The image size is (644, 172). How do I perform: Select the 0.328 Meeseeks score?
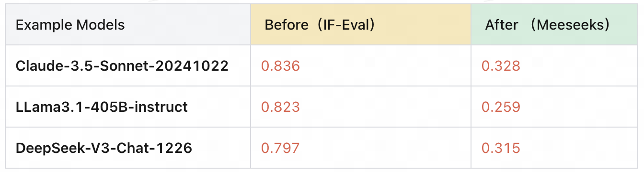[501, 66]
